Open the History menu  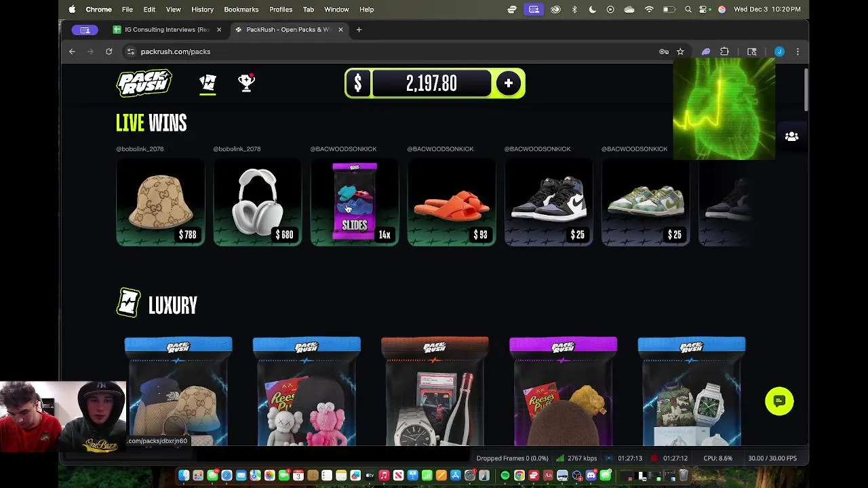(x=202, y=9)
